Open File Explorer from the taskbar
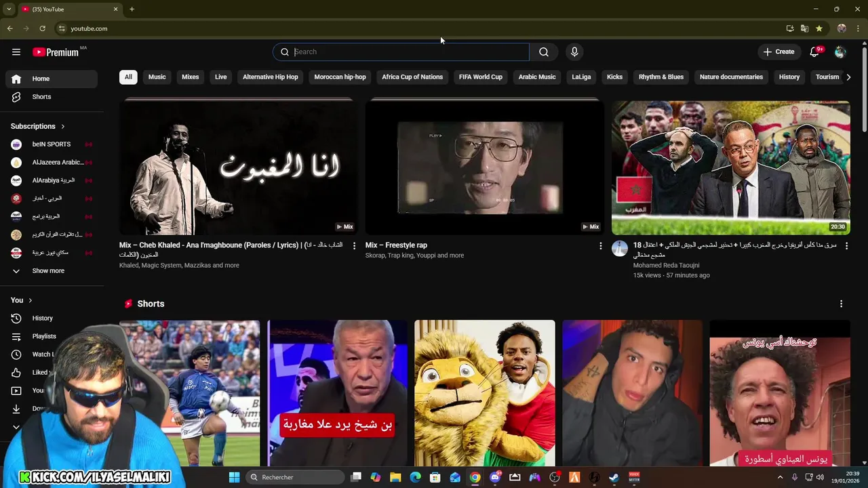 (395, 477)
